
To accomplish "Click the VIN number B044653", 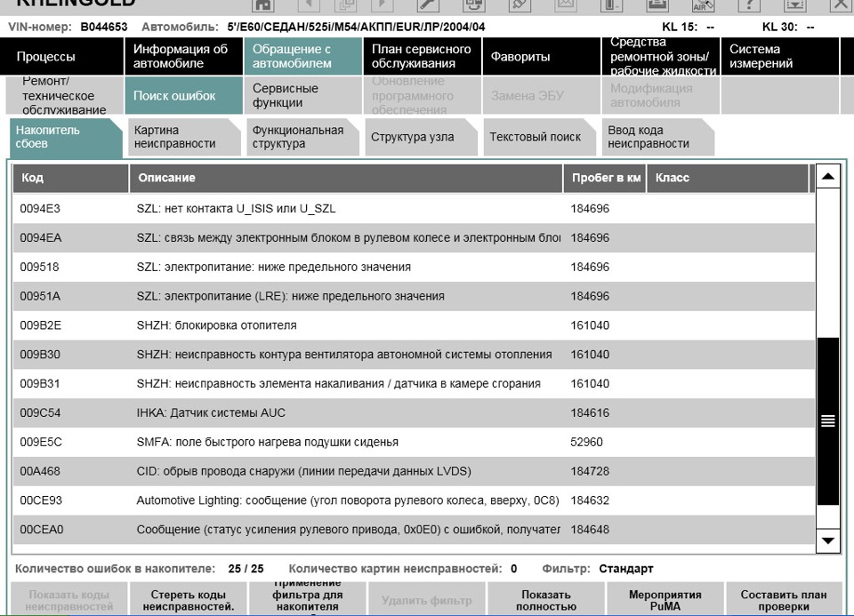I will (104, 27).
